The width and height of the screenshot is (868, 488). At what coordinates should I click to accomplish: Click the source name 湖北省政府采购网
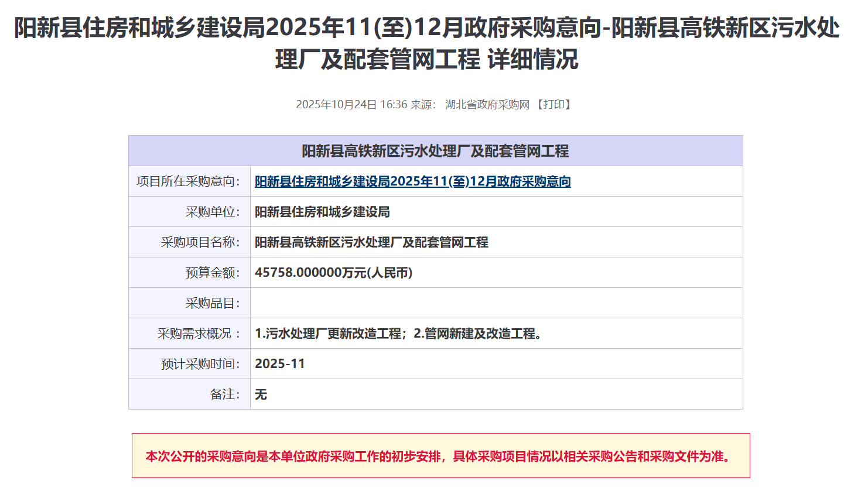(487, 105)
